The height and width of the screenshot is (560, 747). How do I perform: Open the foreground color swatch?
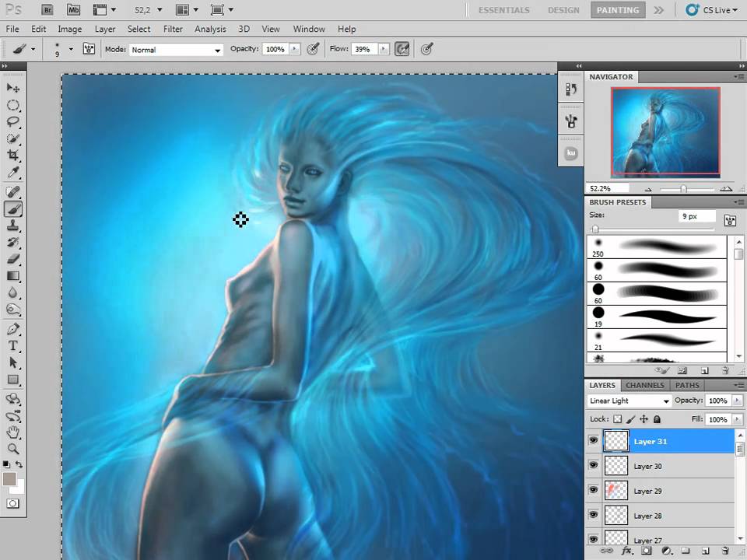(9, 479)
